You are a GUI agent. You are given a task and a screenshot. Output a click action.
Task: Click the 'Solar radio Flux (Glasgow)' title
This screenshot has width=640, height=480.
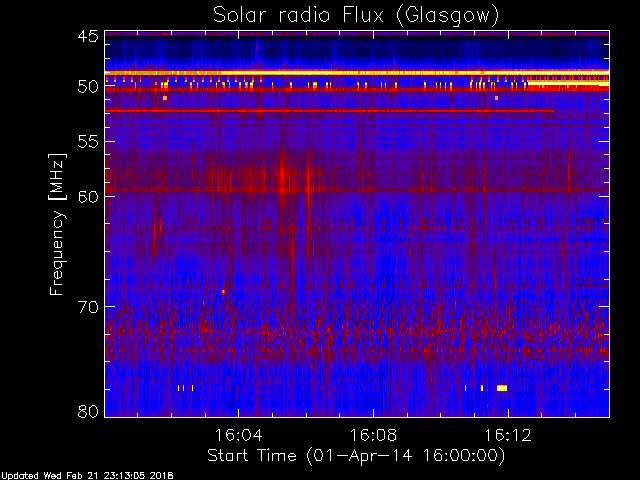tap(356, 16)
